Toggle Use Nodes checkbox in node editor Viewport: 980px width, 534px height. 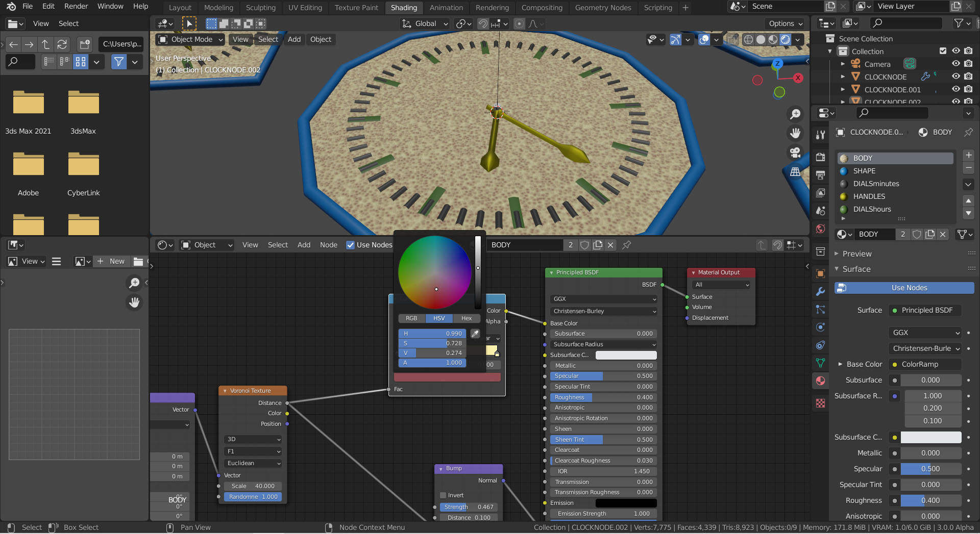[x=350, y=245]
